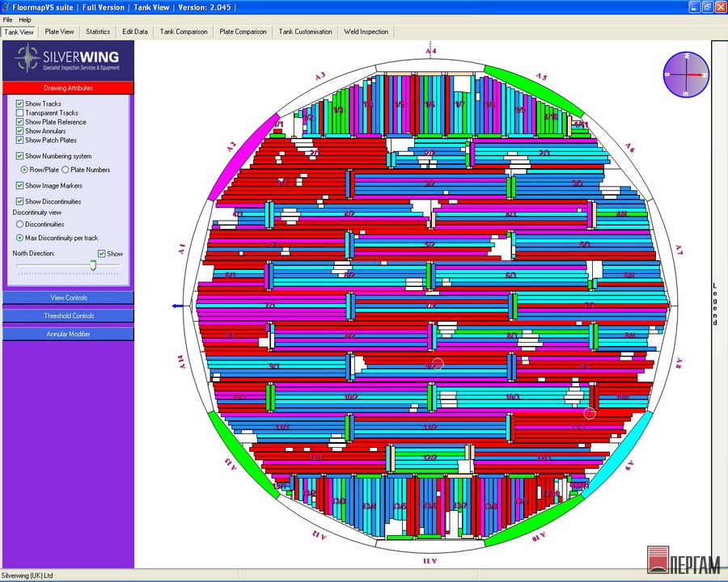
Task: Open the Tank Customisation tab
Action: pyautogui.click(x=306, y=32)
